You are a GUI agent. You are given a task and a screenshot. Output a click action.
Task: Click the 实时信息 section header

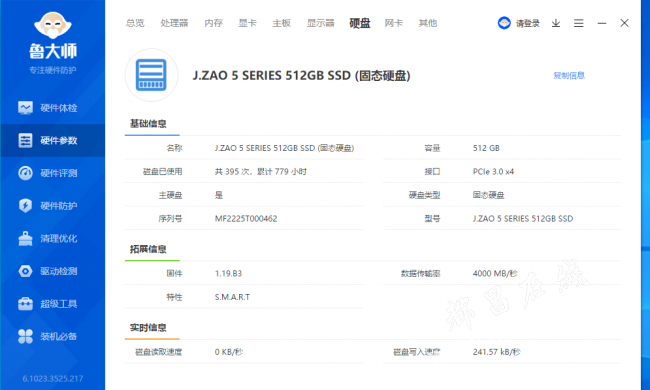pyautogui.click(x=148, y=327)
